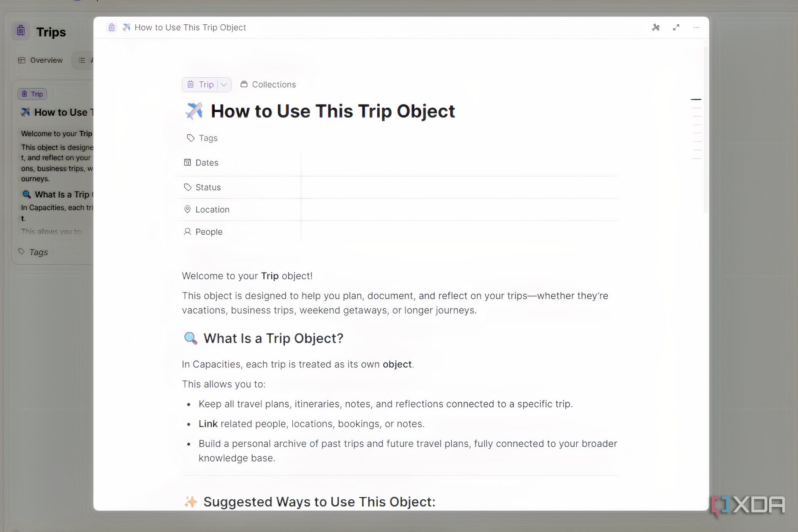
Task: Click the empty People value field
Action: [460, 231]
